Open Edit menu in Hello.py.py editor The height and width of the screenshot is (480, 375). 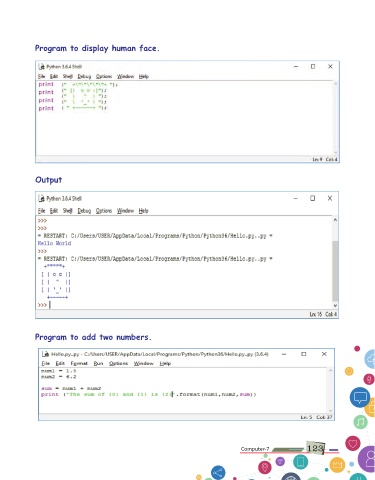coord(60,363)
